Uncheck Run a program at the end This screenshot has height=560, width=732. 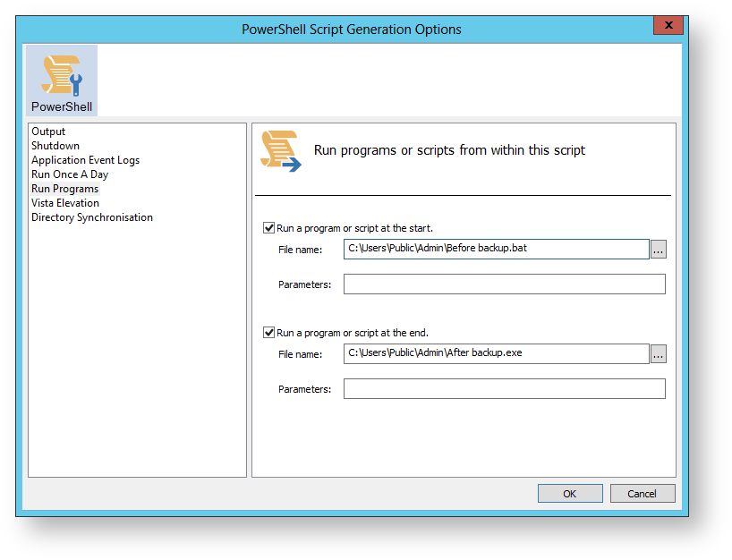[x=268, y=332]
